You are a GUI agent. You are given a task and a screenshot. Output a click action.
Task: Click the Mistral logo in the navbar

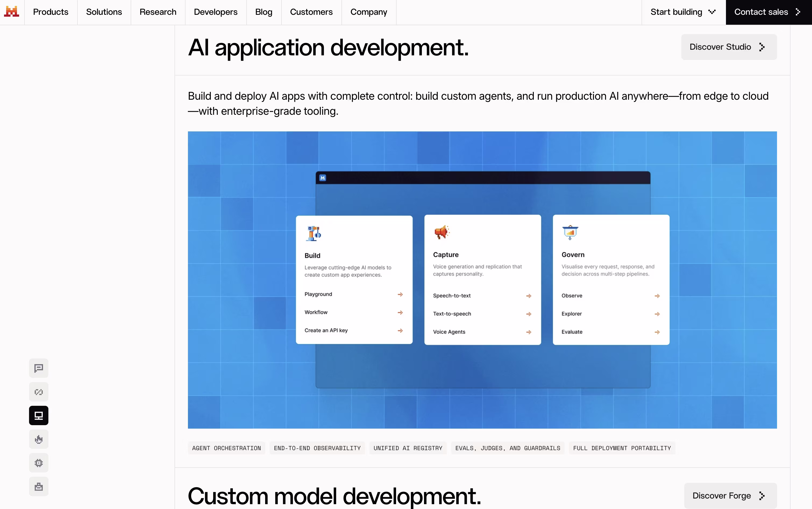pos(12,12)
